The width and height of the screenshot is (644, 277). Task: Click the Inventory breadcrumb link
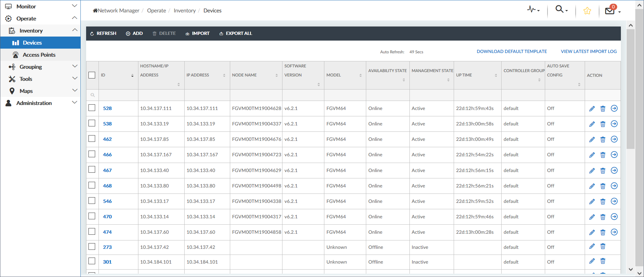coord(185,10)
